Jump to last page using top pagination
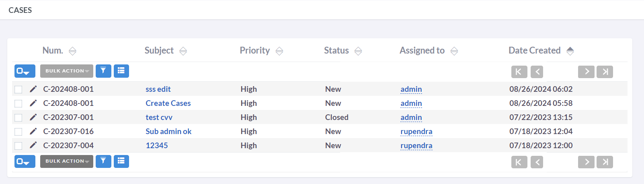644x184 pixels. click(x=605, y=72)
